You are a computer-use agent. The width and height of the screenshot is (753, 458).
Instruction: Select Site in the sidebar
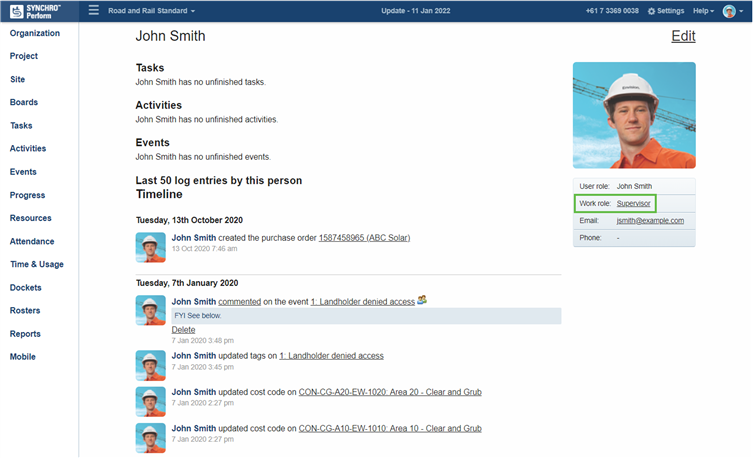click(x=17, y=79)
